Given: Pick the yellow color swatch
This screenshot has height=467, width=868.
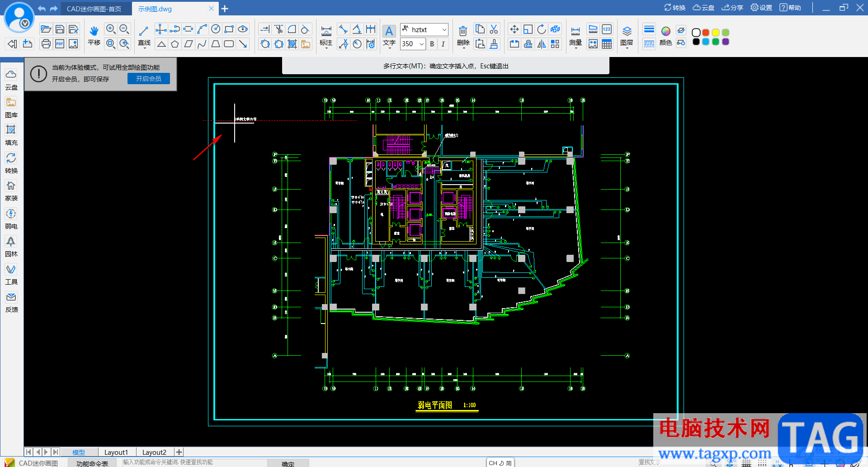Looking at the screenshot, I should 716,33.
